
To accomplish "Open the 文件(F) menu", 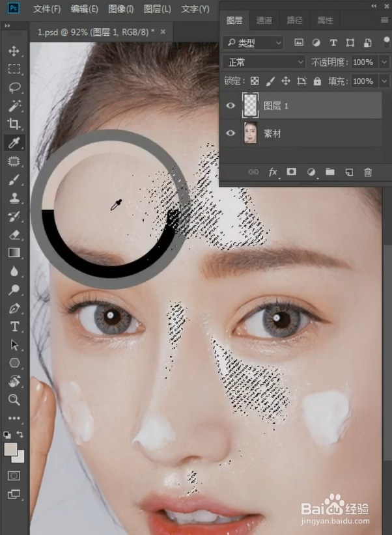I will (47, 9).
